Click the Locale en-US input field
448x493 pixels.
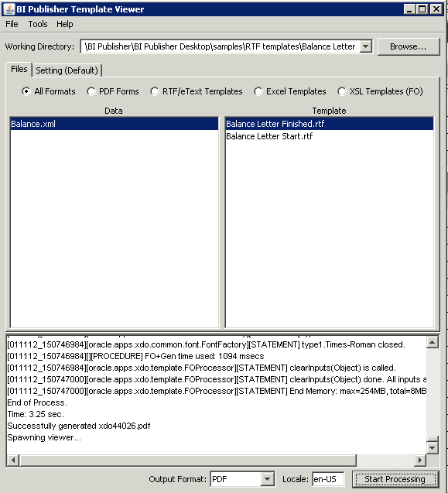pyautogui.click(x=328, y=479)
